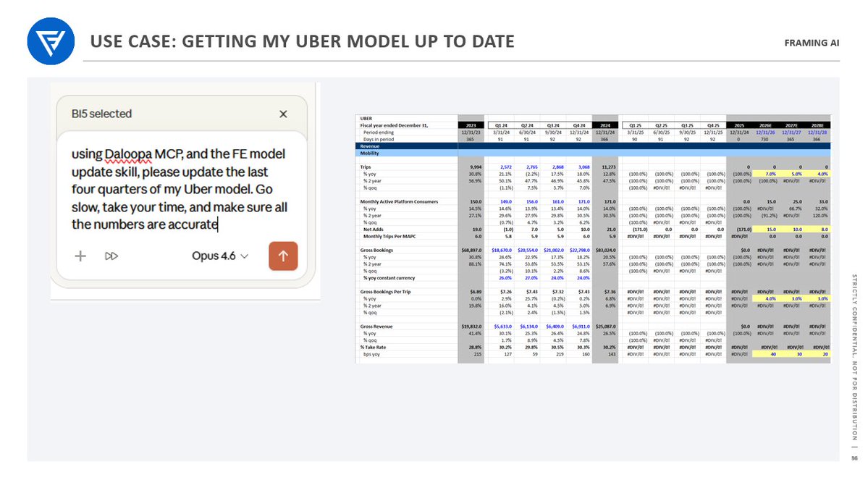Image resolution: width=868 pixels, height=488 pixels.
Task: Click the 'BI5 selected' label
Action: [x=101, y=114]
